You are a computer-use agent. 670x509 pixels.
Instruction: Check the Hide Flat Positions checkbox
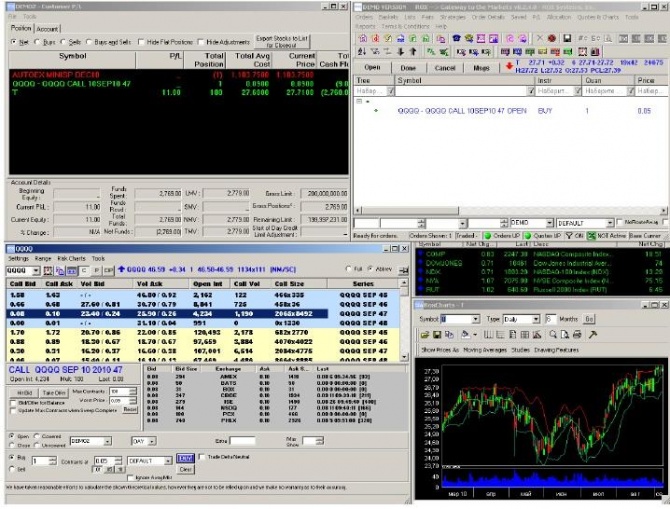141,42
